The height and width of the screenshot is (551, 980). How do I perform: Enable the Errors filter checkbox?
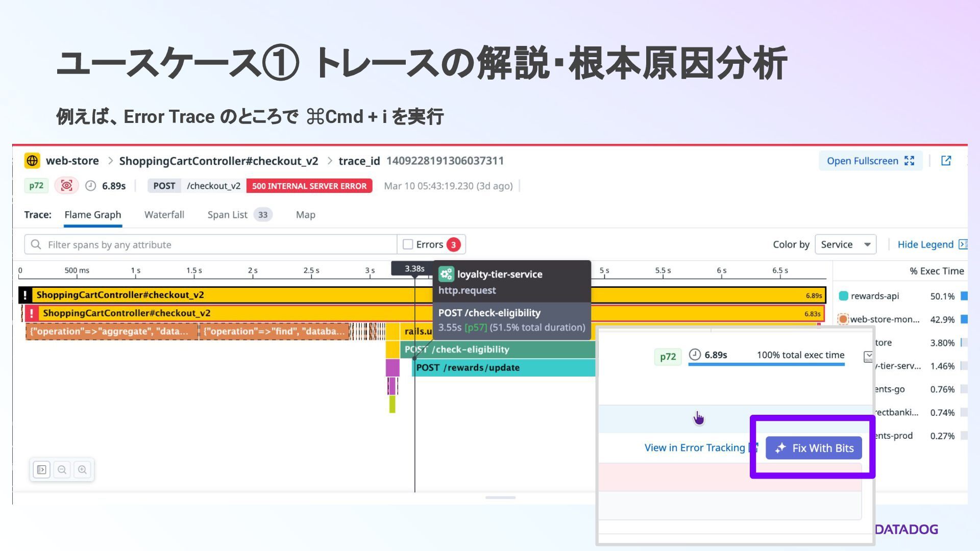(x=408, y=244)
